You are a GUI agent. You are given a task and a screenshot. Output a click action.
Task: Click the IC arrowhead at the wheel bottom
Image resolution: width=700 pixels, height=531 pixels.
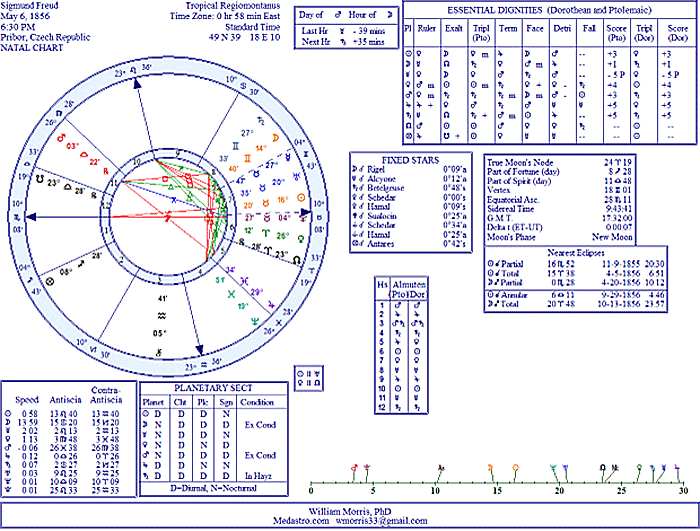(200, 349)
